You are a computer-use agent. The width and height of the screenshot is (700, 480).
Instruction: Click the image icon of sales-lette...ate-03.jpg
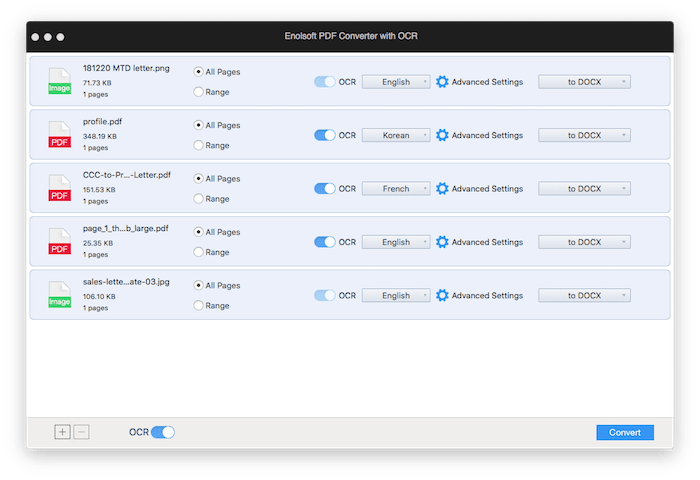coord(59,295)
